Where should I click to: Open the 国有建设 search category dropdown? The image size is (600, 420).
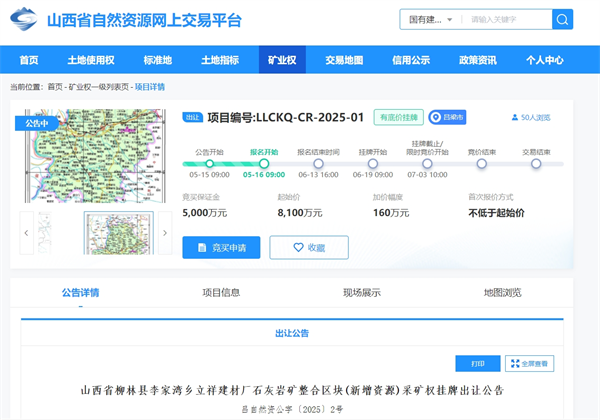(430, 20)
